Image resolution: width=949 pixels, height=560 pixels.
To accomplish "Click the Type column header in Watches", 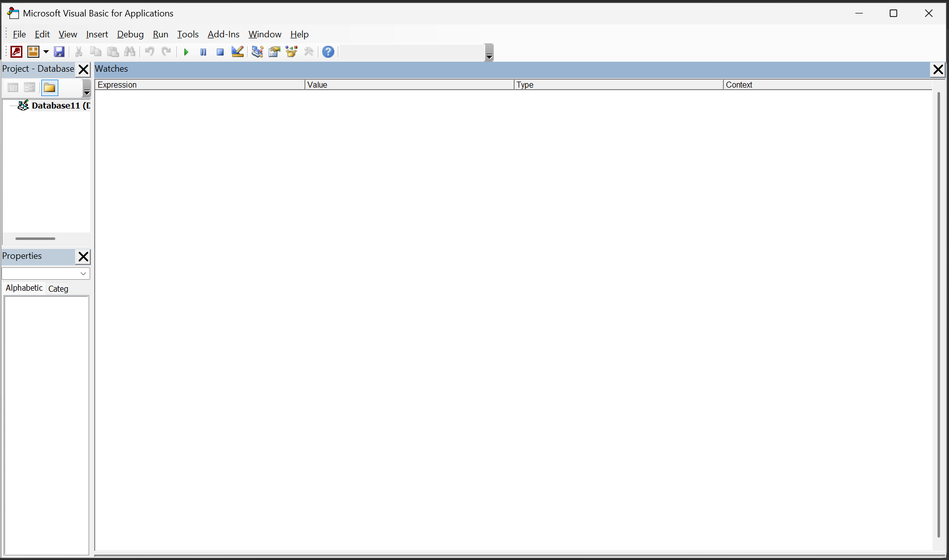I will pos(619,85).
